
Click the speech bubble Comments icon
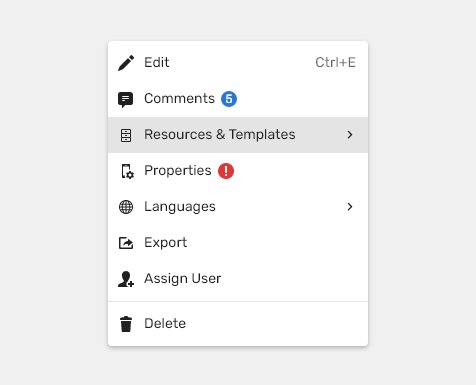126,99
